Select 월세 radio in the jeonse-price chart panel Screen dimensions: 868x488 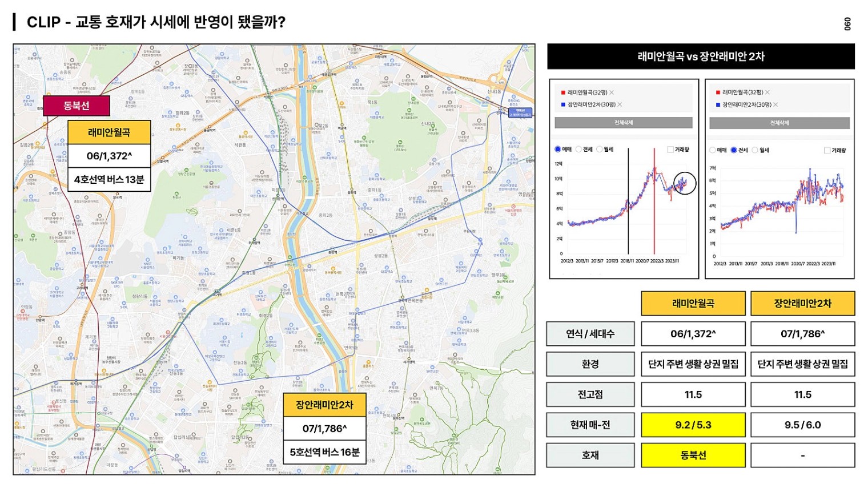[x=754, y=150]
